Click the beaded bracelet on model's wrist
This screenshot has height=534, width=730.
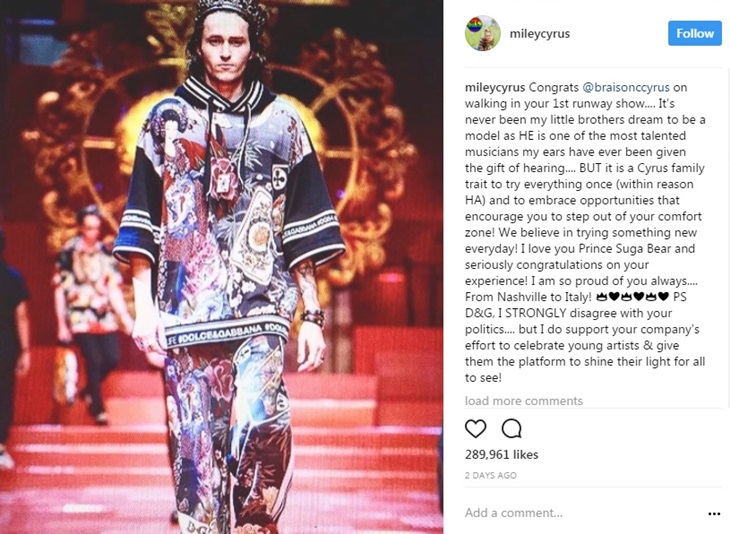coord(313,318)
